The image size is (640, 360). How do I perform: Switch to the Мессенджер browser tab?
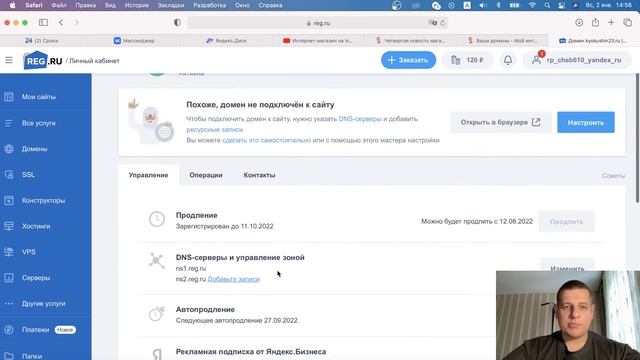coord(135,41)
